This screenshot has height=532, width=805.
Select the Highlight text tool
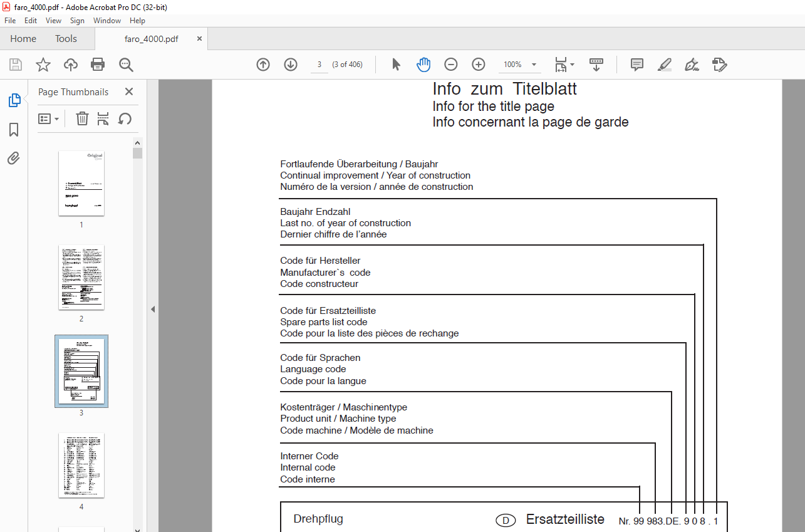665,65
